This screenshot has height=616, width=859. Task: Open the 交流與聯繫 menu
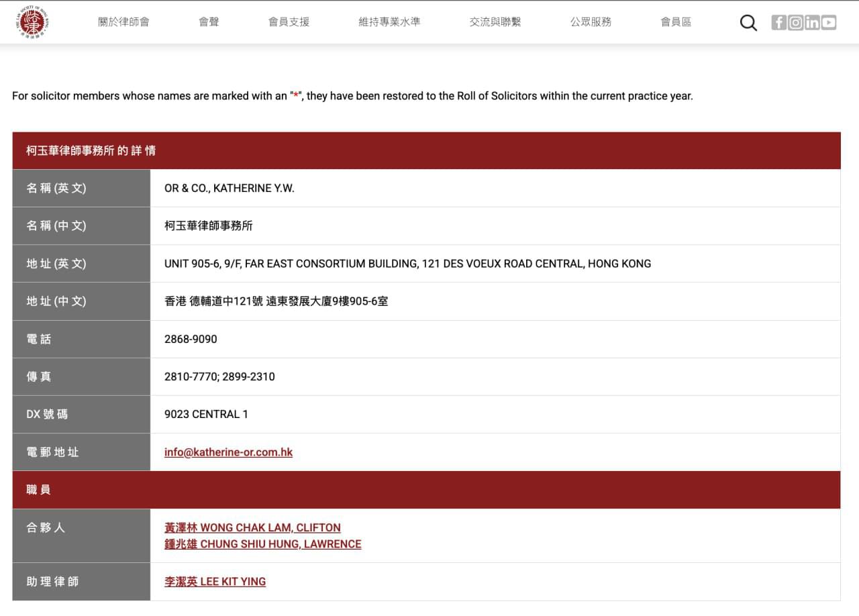point(495,22)
